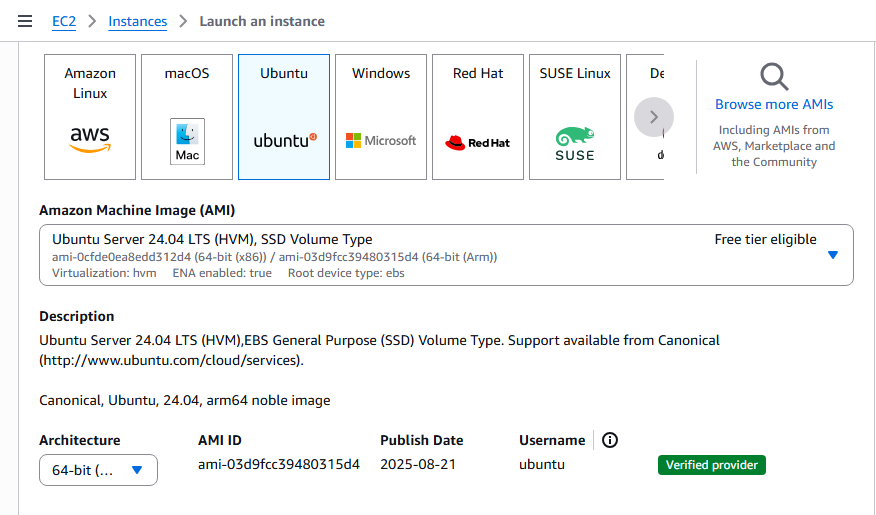876x515 pixels.
Task: Click the Free tier eligible label
Action: coord(765,240)
